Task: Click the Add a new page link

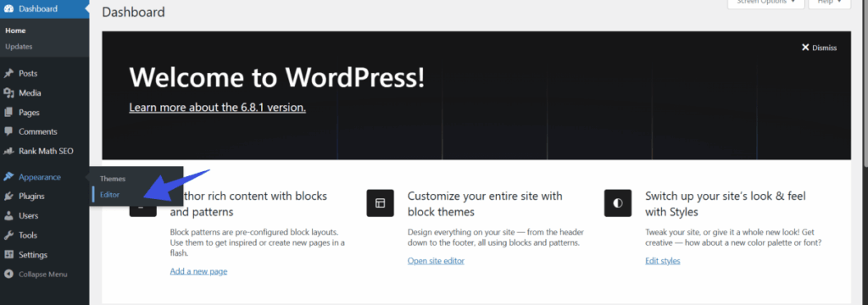Action: 198,271
